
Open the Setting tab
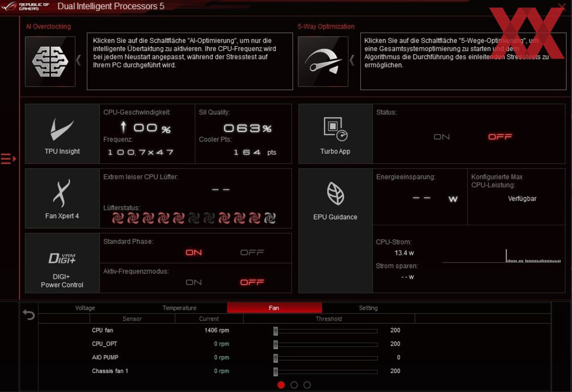(x=368, y=308)
